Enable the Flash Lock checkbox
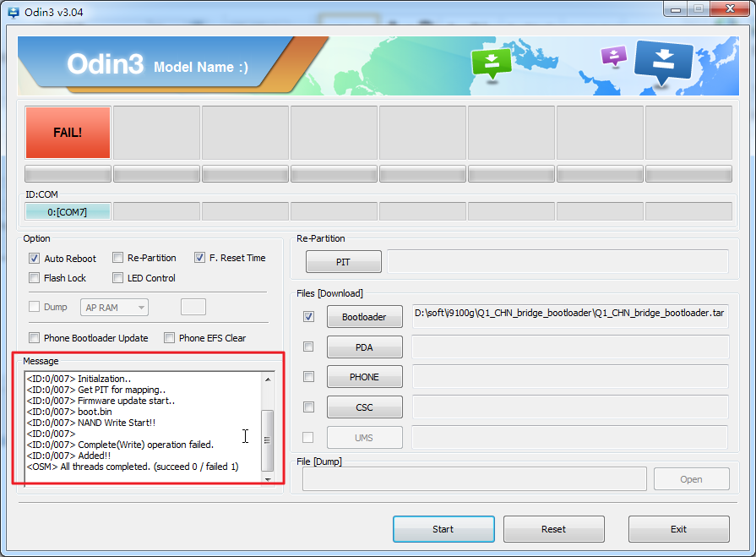 tap(35, 278)
